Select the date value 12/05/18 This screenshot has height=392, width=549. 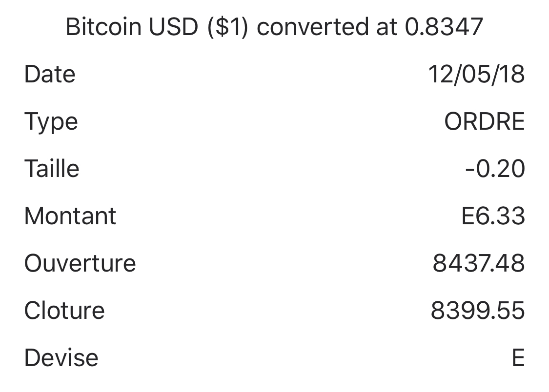(x=476, y=75)
